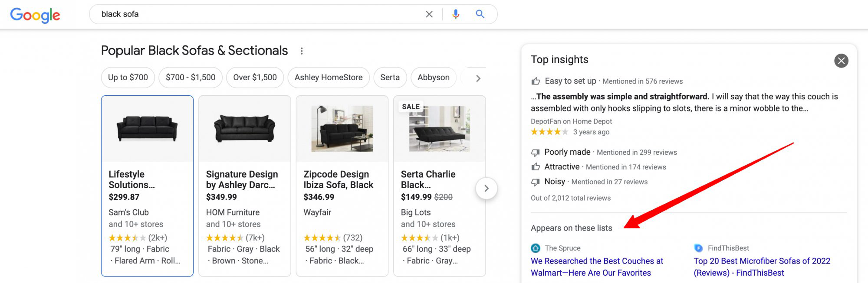Image resolution: width=868 pixels, height=283 pixels.
Task: Filter by Serta brand chip
Action: point(390,78)
